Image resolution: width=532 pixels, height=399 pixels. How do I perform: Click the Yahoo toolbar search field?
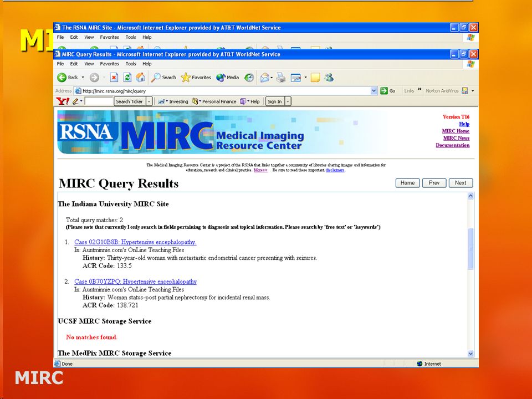coord(99,101)
